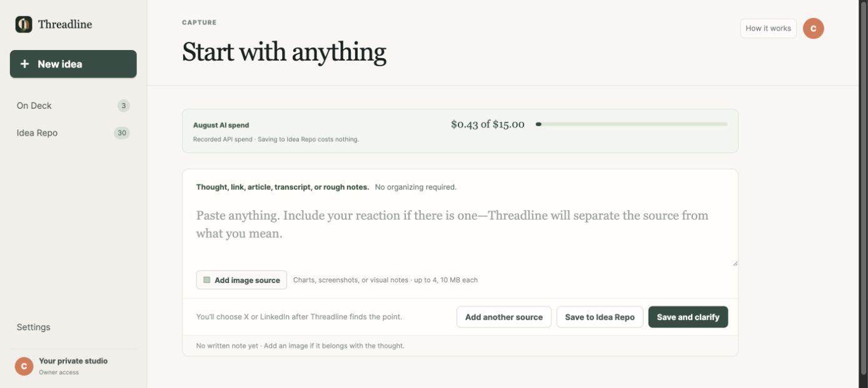
Task: Click Save and clarify button
Action: 688,317
